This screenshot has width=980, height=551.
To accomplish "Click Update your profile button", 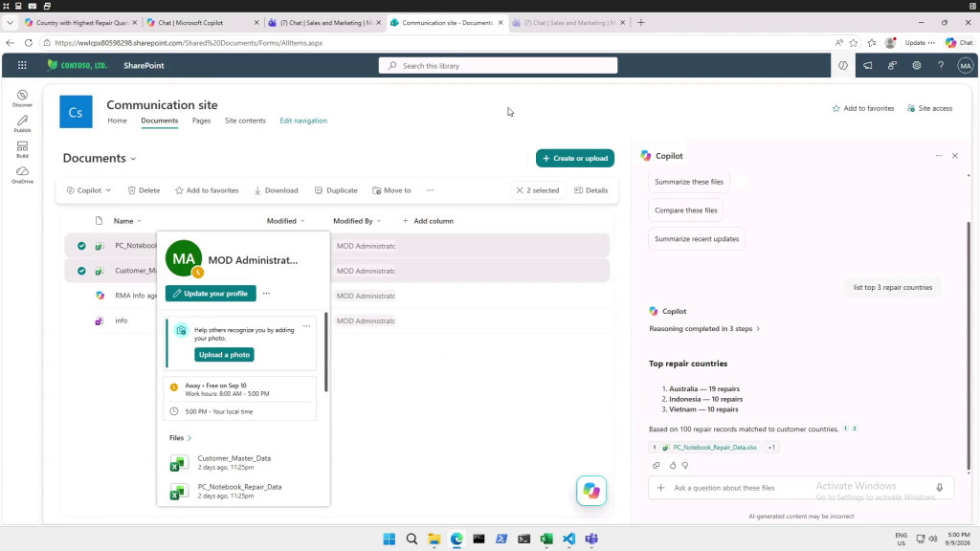I will 211,293.
